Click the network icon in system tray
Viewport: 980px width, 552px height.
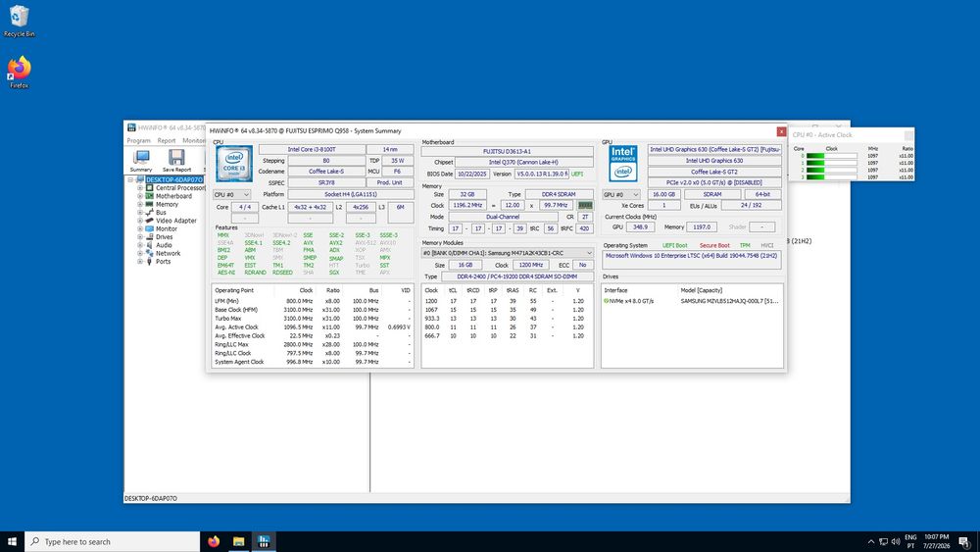(x=883, y=541)
